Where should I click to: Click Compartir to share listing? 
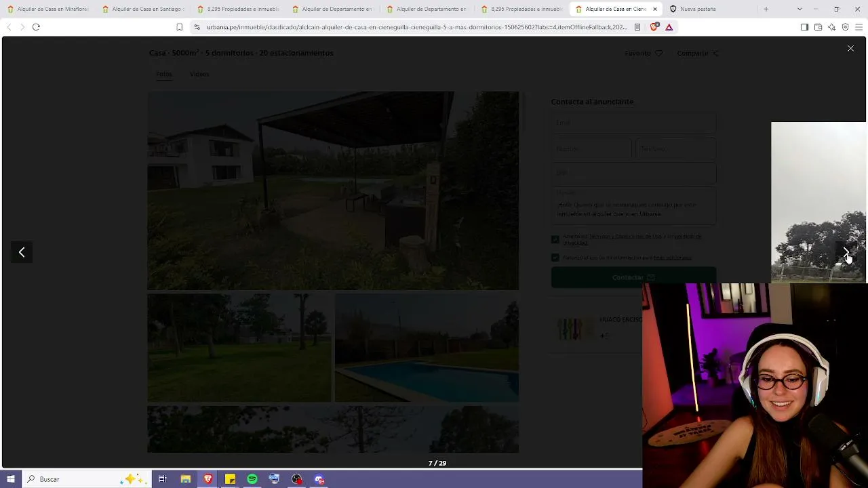(698, 53)
